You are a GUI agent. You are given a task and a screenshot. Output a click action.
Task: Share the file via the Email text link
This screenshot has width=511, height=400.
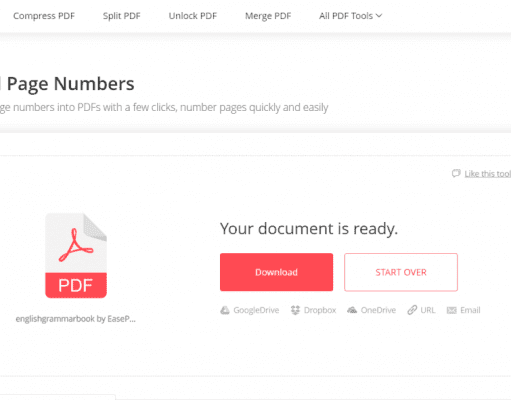click(470, 310)
